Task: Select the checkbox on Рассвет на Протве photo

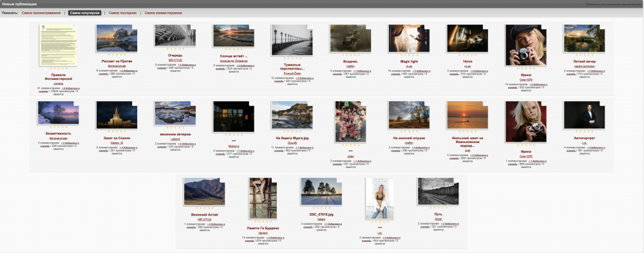Action: (x=135, y=26)
